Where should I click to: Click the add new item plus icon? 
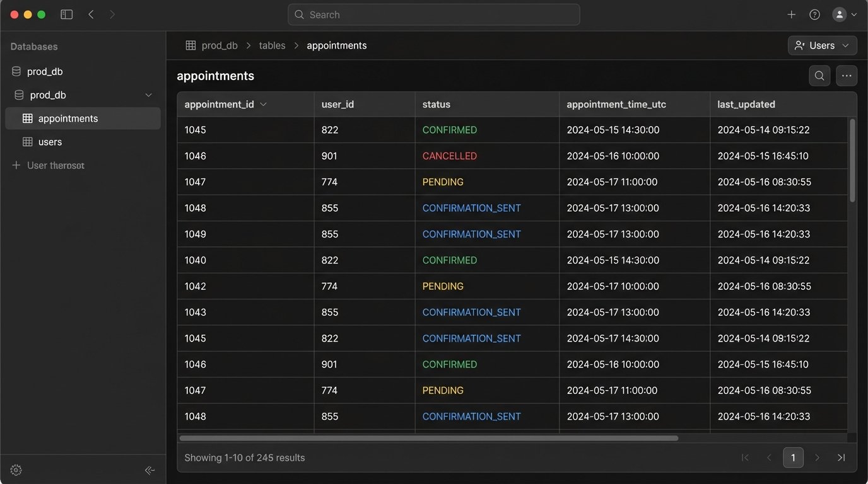click(x=791, y=14)
